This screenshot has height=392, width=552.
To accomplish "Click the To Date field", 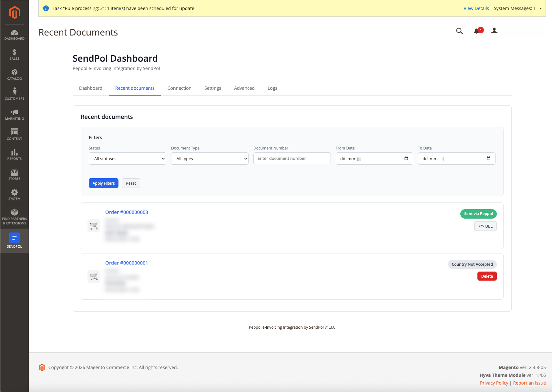I will tap(457, 159).
